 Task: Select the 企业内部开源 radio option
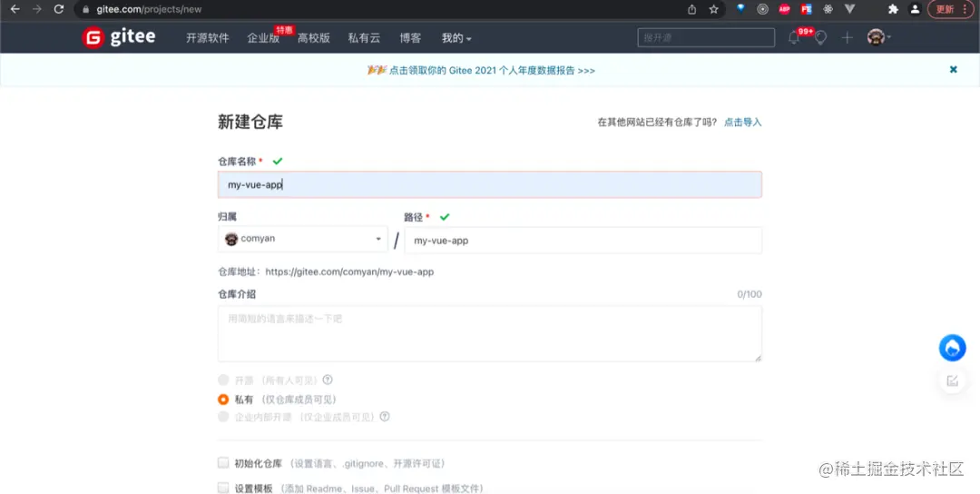point(223,417)
